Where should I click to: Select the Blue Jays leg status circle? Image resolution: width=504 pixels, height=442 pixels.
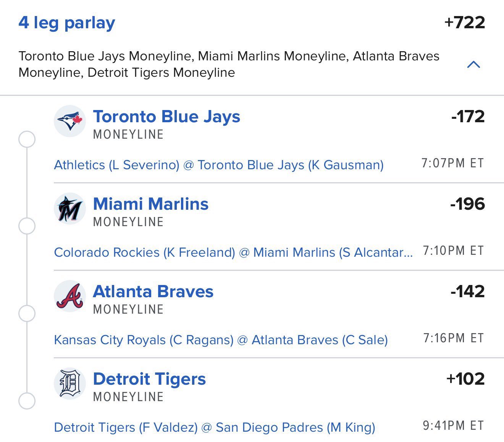[27, 139]
